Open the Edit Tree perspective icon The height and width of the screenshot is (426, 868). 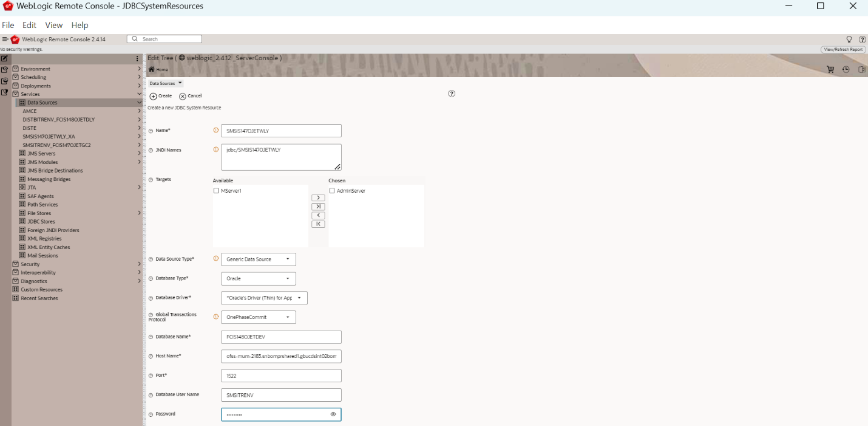point(4,59)
